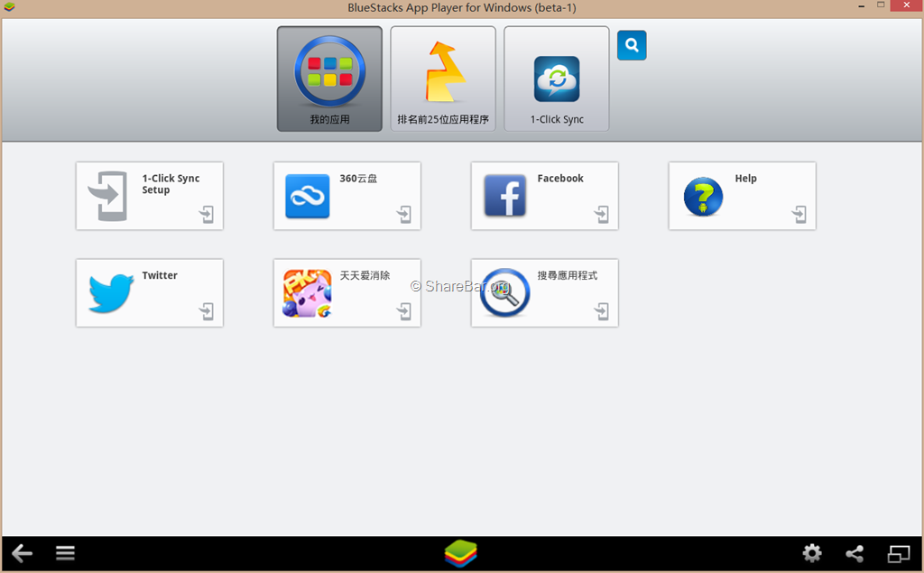Screen dimensions: 924x573
Task: Switch to the 我的应用 tab
Action: 329,79
